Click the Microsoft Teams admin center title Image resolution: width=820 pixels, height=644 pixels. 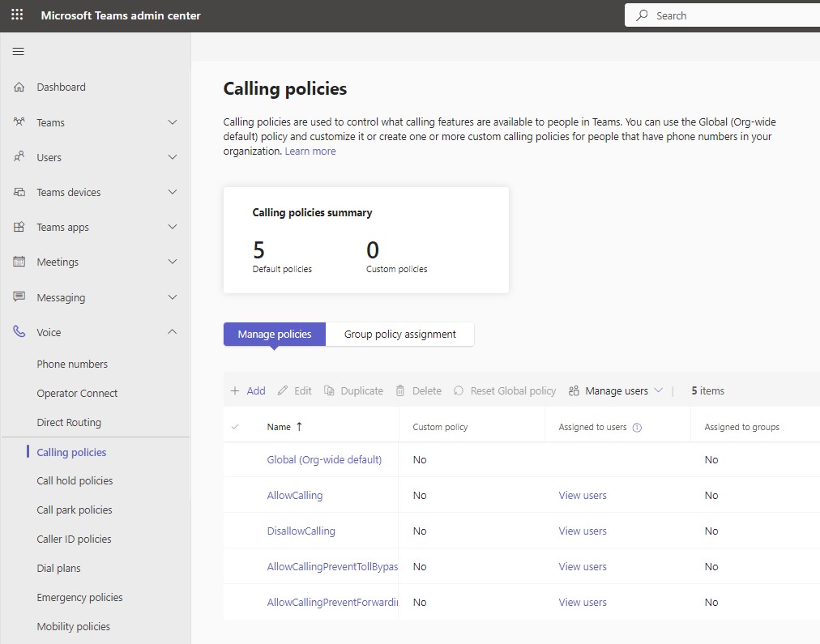[121, 15]
